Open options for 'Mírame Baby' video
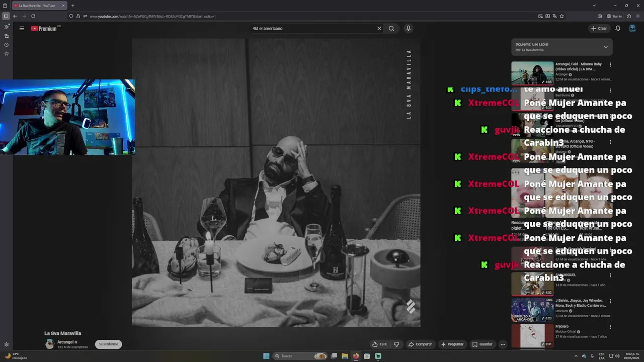Screen dimensions: 644x362 (610, 65)
